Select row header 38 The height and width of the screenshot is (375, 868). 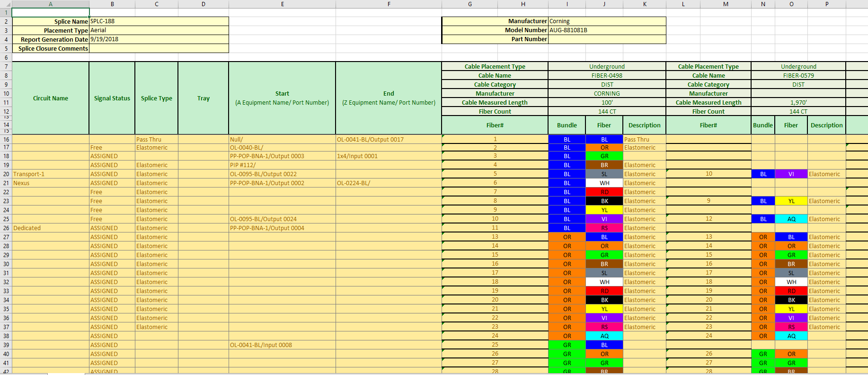(x=6, y=336)
